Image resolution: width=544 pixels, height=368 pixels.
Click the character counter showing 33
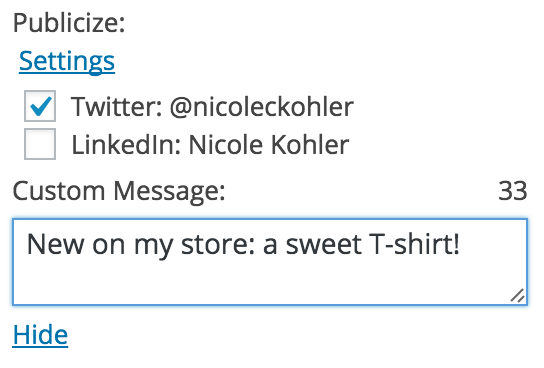tap(513, 191)
